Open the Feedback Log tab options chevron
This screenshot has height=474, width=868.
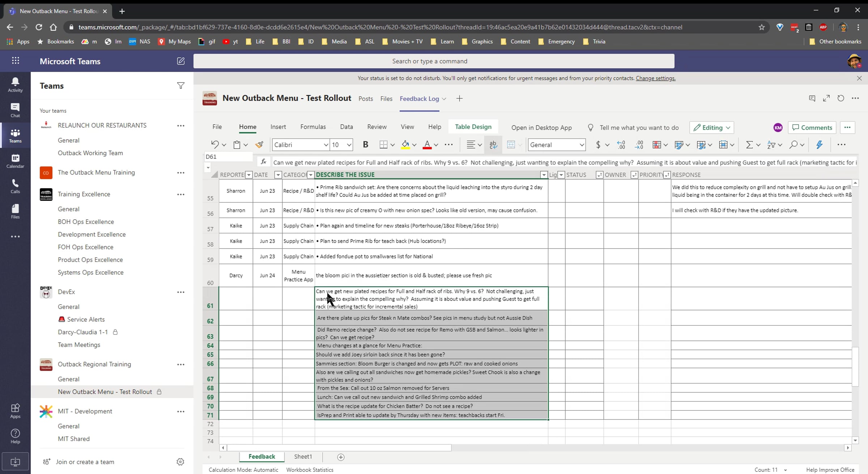pos(444,99)
